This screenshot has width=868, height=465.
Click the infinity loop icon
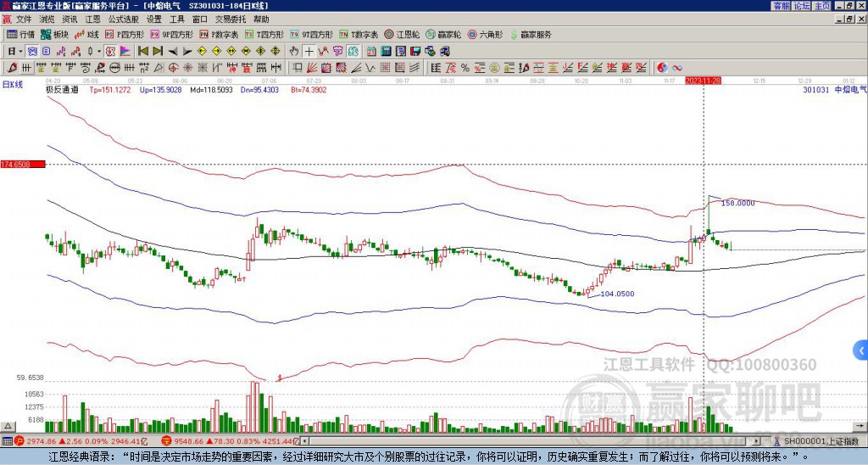(x=677, y=68)
